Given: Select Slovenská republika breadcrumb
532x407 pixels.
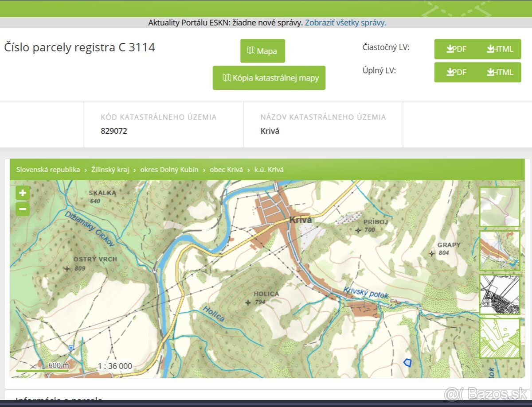Looking at the screenshot, I should [48, 170].
